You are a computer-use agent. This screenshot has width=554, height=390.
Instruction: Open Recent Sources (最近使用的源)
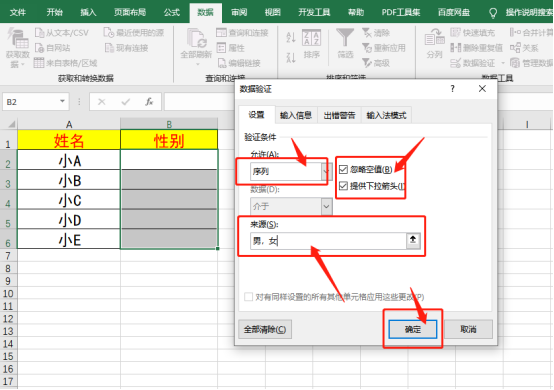click(134, 33)
